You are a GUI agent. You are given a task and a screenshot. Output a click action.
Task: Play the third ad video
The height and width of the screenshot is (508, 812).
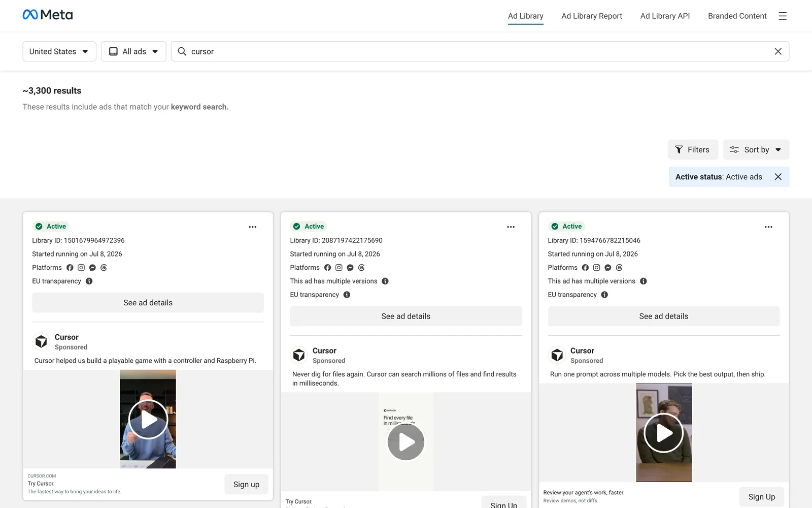(664, 433)
